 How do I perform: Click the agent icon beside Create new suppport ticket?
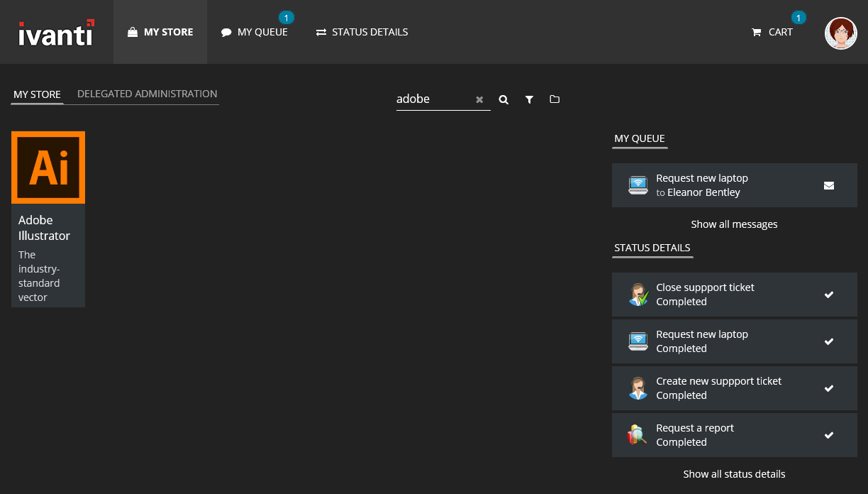[638, 388]
